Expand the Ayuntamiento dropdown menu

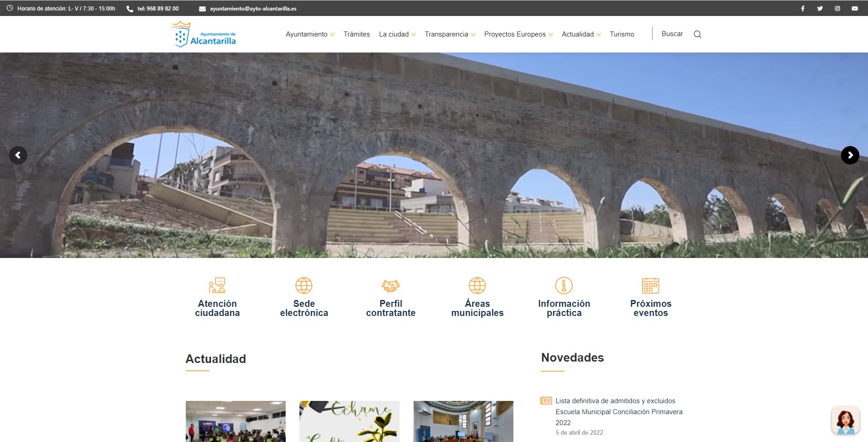coord(310,34)
